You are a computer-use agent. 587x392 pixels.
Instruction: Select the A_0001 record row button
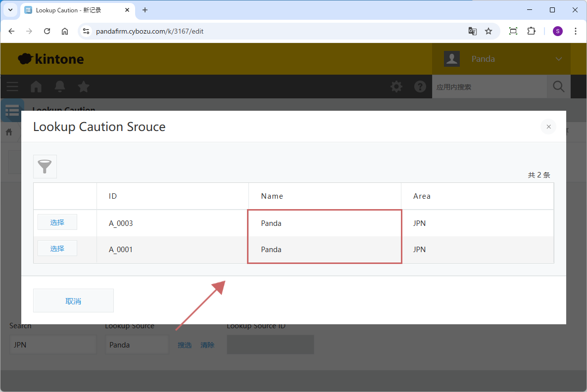(x=57, y=249)
